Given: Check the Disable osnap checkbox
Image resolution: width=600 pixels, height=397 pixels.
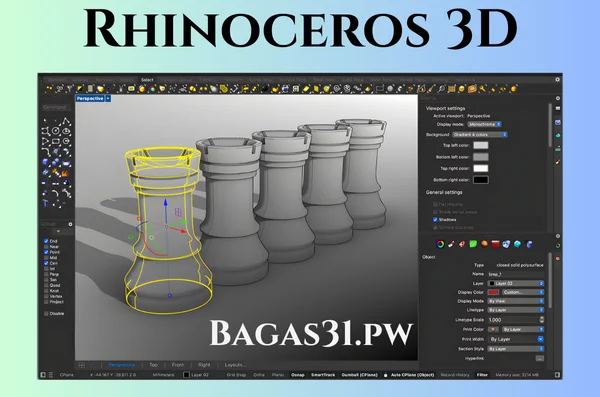Looking at the screenshot, I should pyautogui.click(x=46, y=314).
